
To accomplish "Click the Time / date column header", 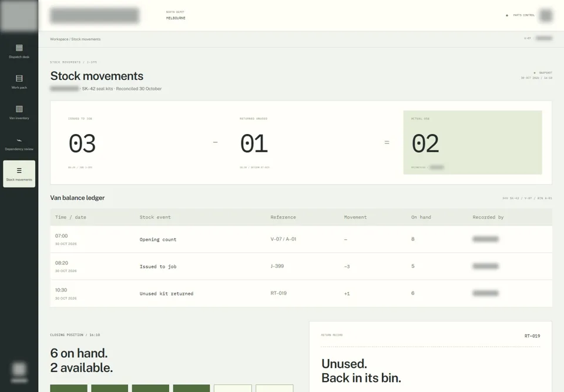I will tap(70, 217).
